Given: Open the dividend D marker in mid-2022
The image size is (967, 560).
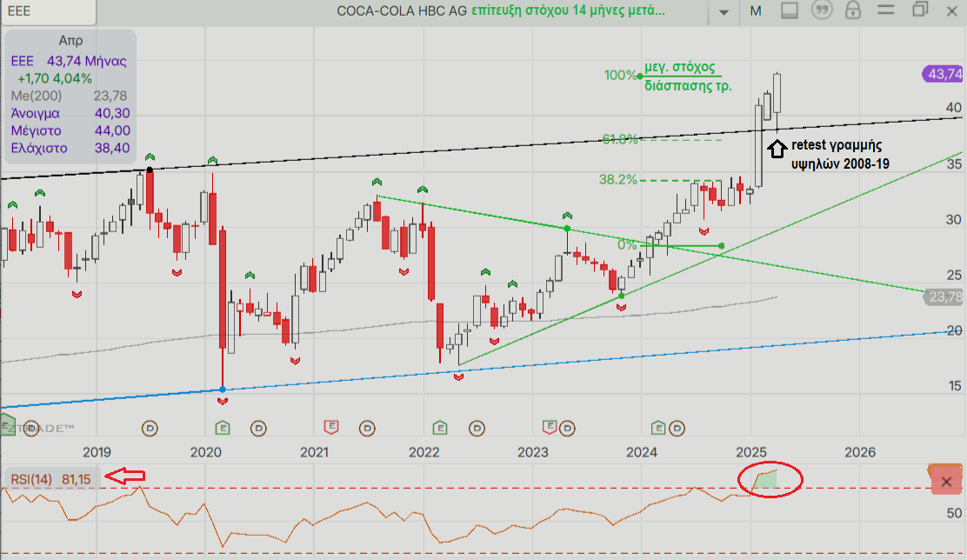Looking at the screenshot, I should 477,428.
